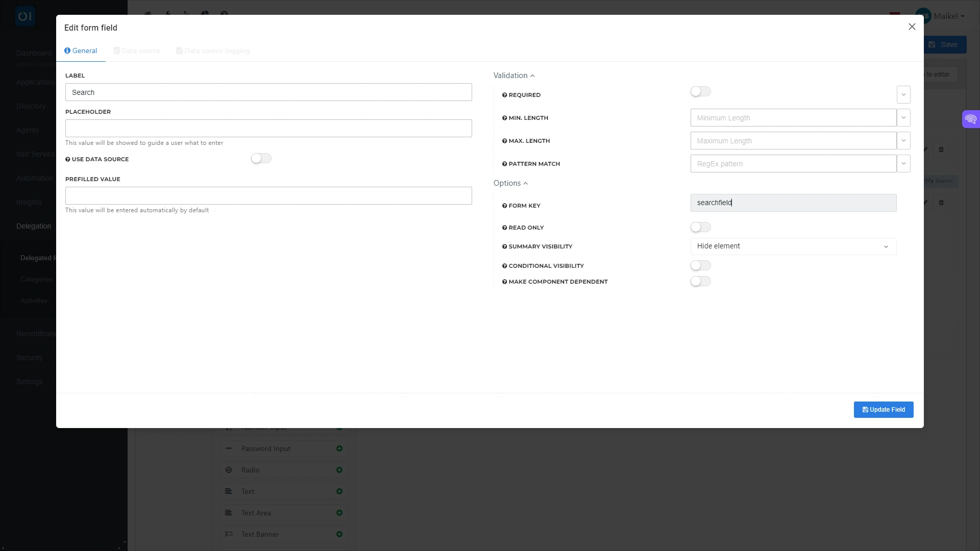This screenshot has height=551, width=980.
Task: Enable Conditional Visibility toggle
Action: tap(700, 266)
